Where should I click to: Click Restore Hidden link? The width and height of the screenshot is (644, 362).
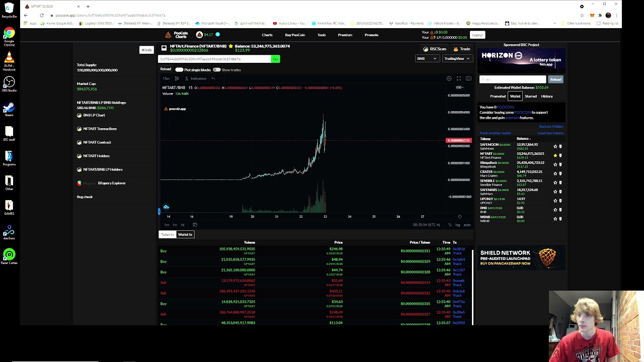pyautogui.click(x=551, y=127)
